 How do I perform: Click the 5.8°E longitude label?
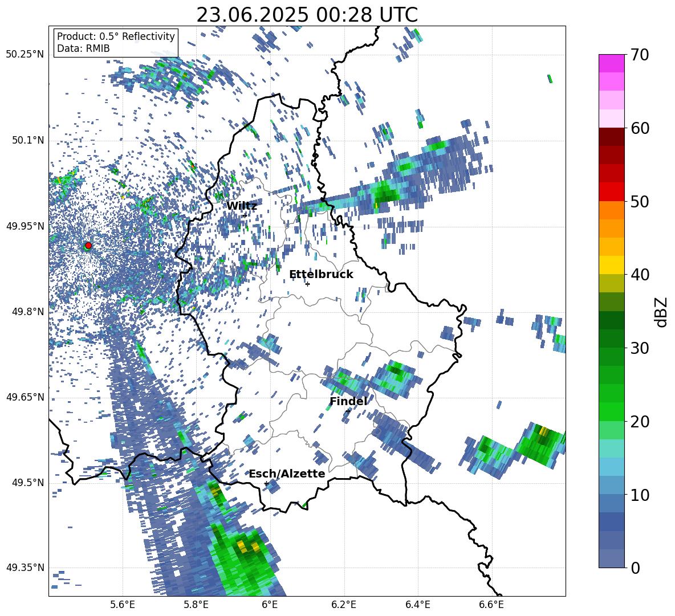coord(196,605)
